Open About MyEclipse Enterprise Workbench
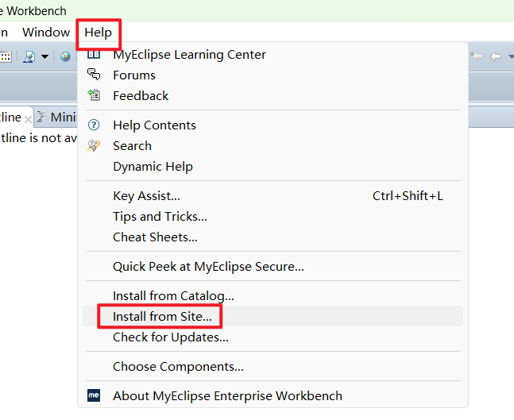 (x=272, y=396)
